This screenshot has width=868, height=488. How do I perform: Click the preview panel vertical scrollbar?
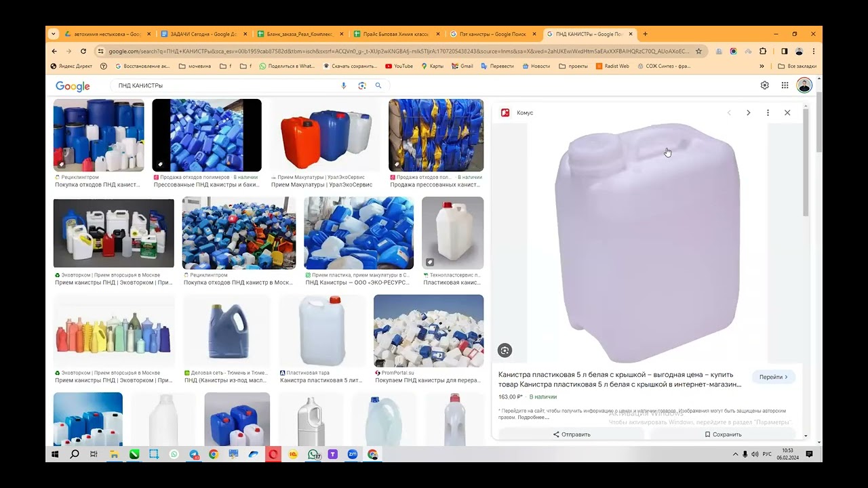[x=806, y=163]
